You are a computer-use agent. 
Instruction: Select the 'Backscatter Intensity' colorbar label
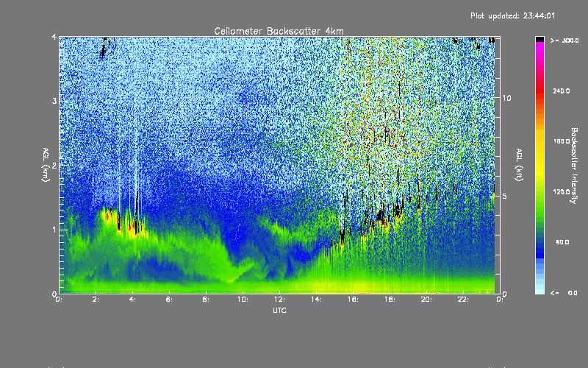tap(574, 166)
